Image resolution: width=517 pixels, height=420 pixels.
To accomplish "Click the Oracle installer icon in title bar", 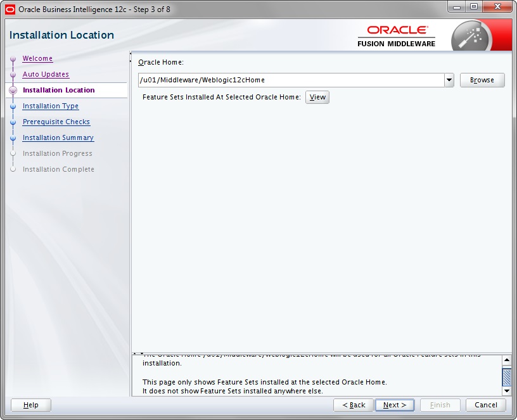I will click(10, 10).
